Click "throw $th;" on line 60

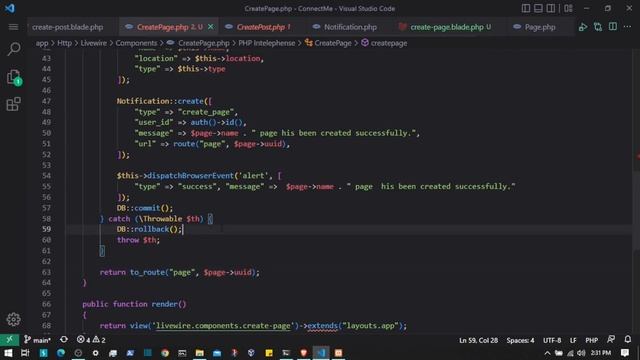pyautogui.click(x=138, y=240)
